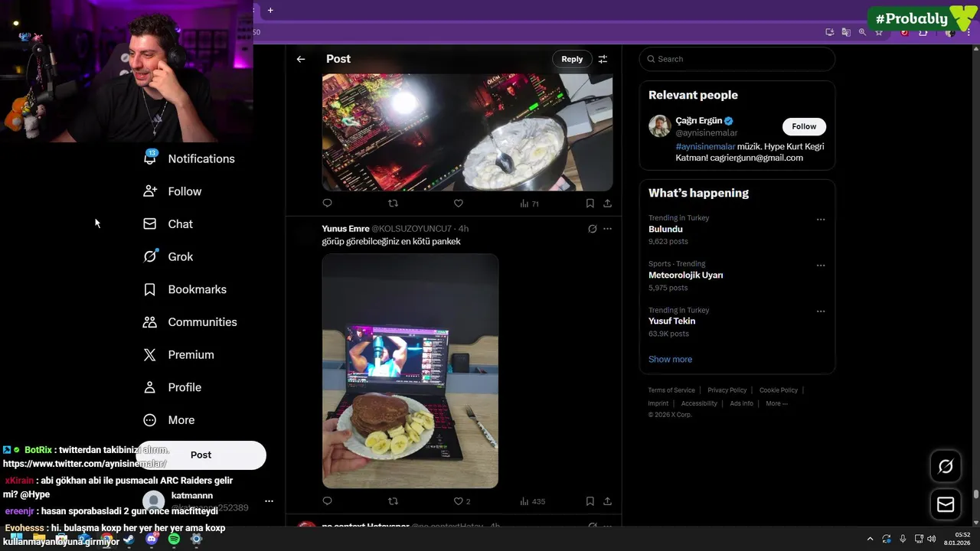Screen dimensions: 980x551
Task: Open browser extensions puzzle icon
Action: [923, 32]
